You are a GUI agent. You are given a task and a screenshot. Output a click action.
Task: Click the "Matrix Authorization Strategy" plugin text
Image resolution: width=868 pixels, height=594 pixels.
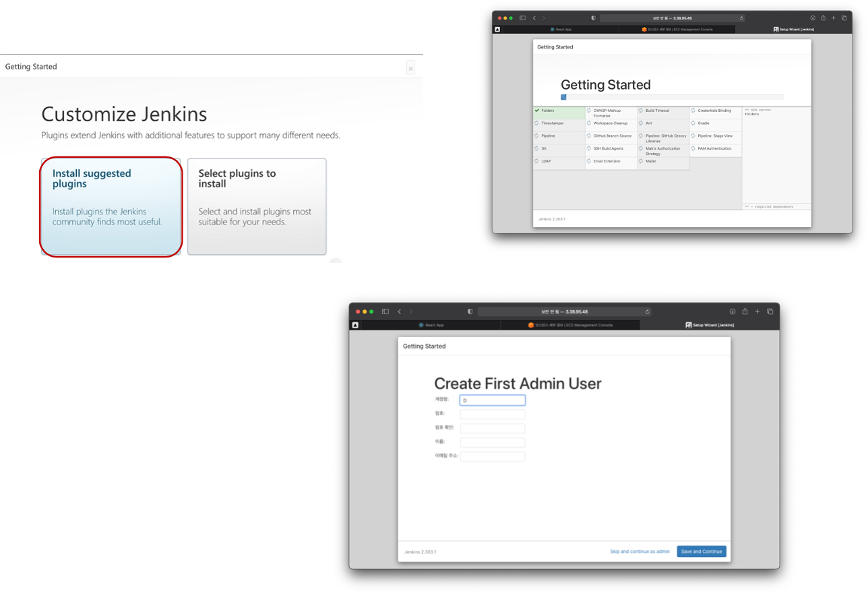click(x=663, y=151)
